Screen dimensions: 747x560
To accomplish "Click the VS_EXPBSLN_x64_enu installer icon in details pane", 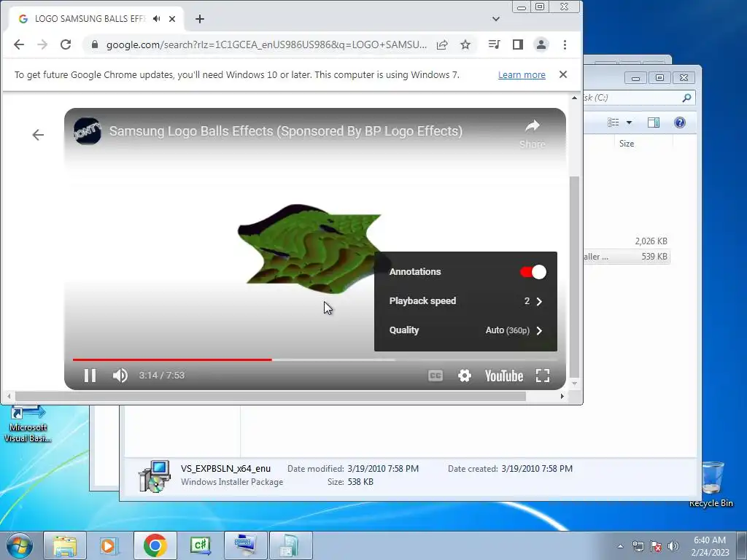I will [x=155, y=475].
